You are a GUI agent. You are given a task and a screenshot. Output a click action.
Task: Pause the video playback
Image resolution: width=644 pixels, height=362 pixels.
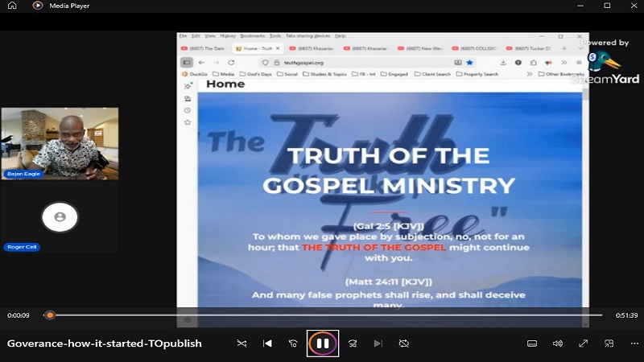[x=322, y=343]
